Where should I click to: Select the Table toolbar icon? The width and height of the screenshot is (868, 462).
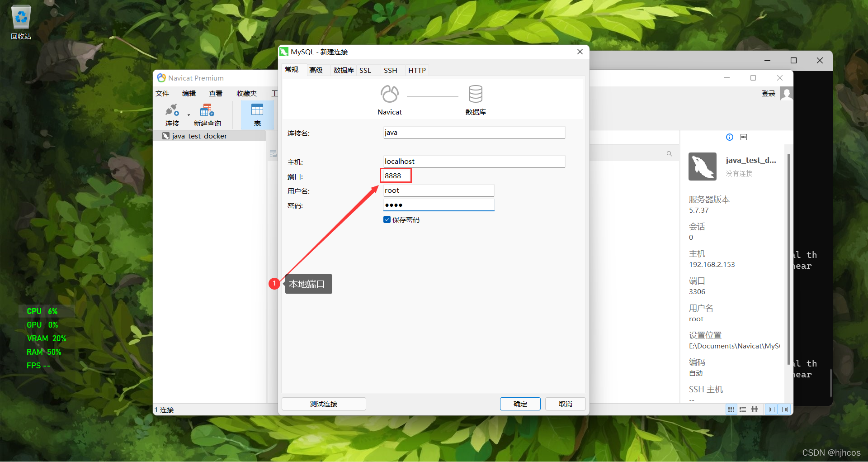click(257, 115)
